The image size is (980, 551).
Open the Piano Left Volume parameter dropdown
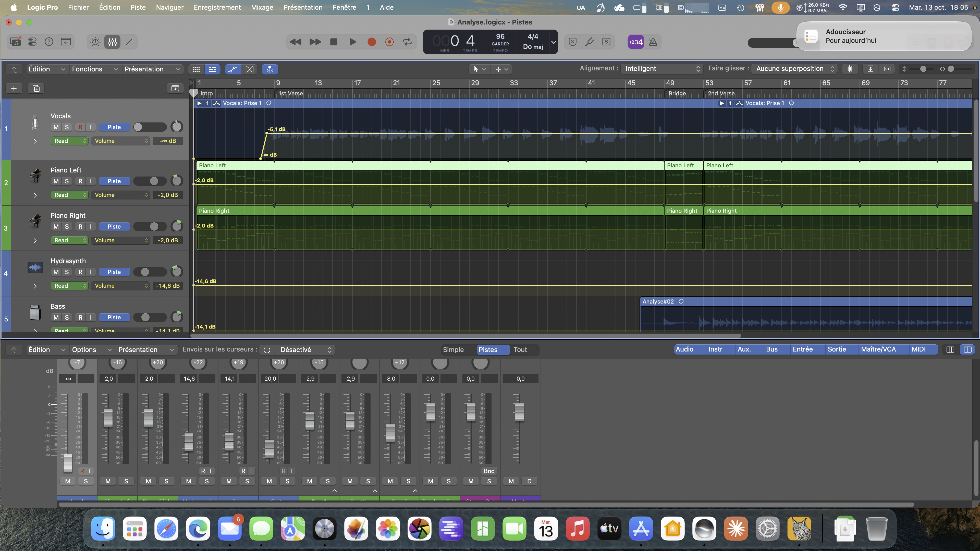click(x=121, y=195)
